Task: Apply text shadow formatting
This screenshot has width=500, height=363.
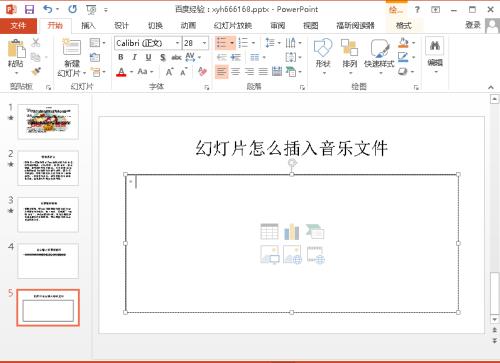Action: pyautogui.click(x=163, y=57)
